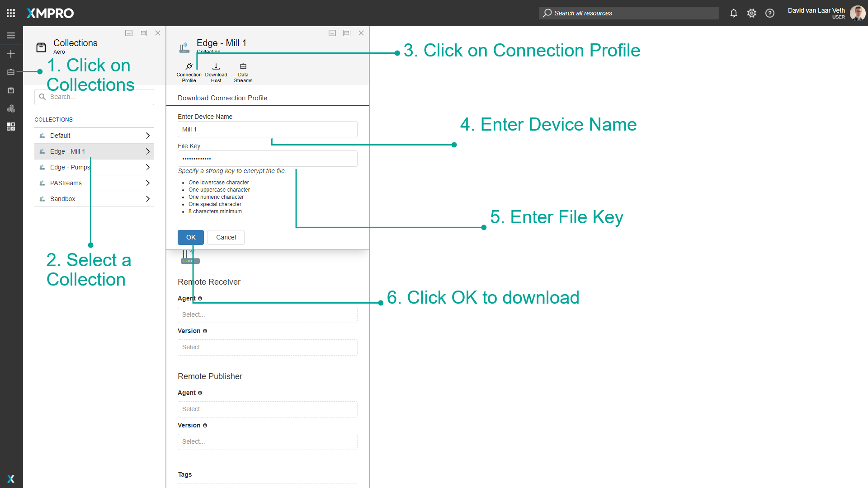Click the OK button
The image size is (868, 488).
pyautogui.click(x=191, y=237)
